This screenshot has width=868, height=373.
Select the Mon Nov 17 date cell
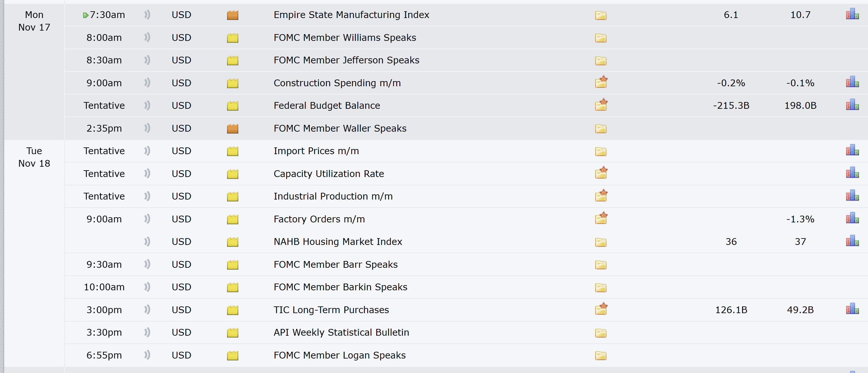(x=34, y=21)
